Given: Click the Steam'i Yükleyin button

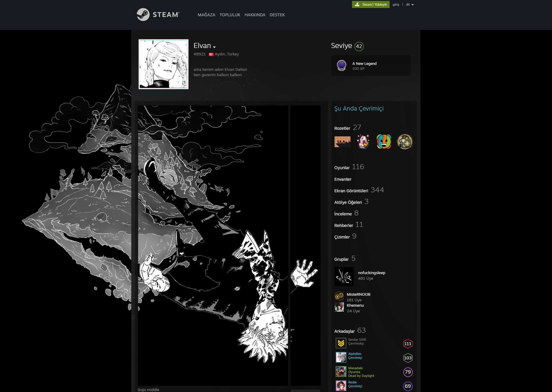Looking at the screenshot, I should click(x=371, y=4).
